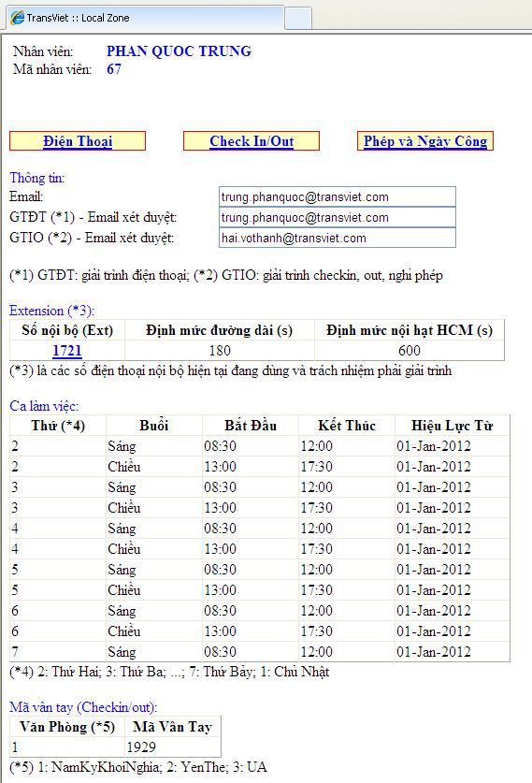Click the GTĐT Email xét duyệt field
The height and width of the screenshot is (783, 532).
(x=338, y=217)
